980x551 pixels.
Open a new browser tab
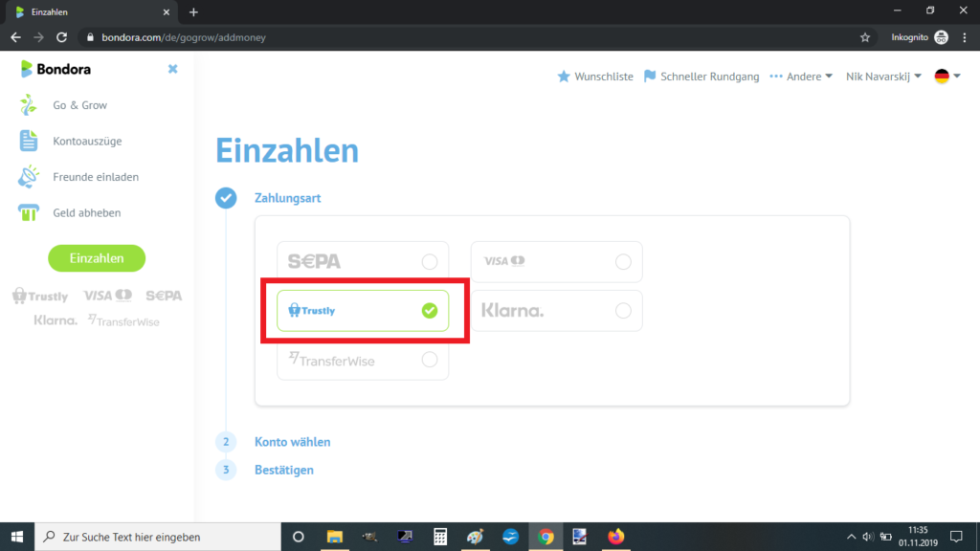193,11
